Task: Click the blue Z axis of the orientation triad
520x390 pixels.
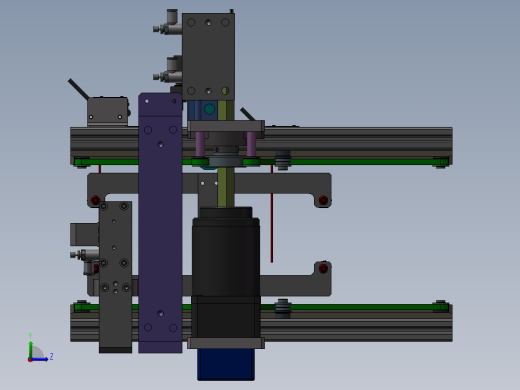Action: [40, 359]
